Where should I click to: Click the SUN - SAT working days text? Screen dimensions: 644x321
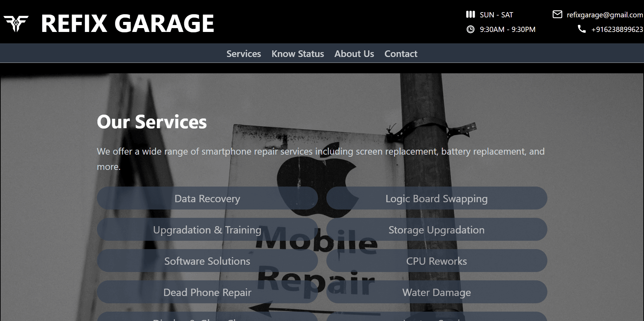(x=496, y=15)
